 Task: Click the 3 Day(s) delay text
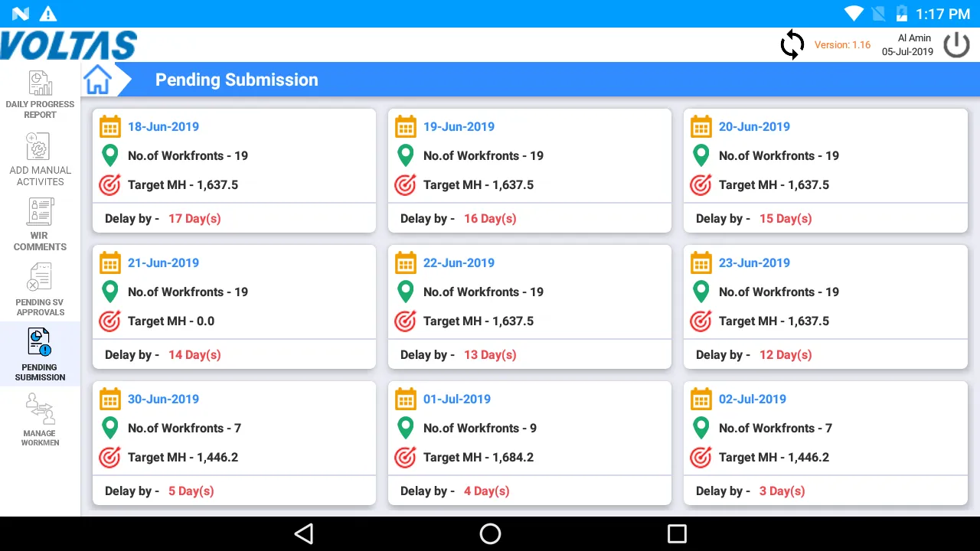coord(782,491)
